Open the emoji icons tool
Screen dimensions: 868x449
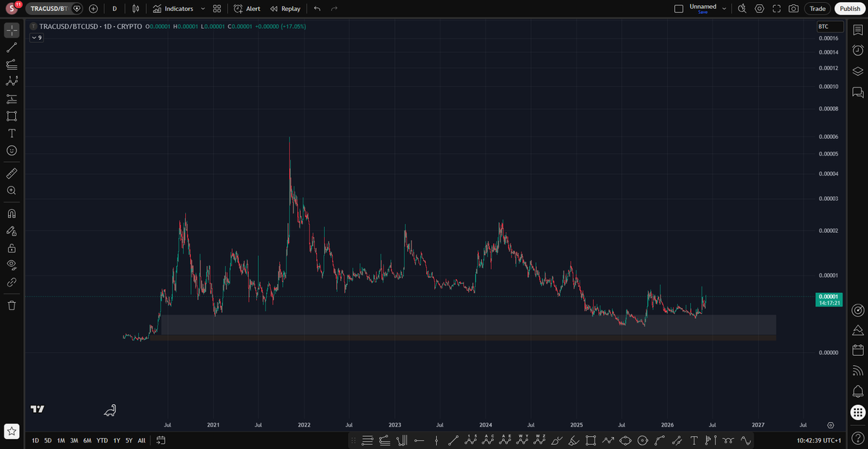tap(12, 150)
